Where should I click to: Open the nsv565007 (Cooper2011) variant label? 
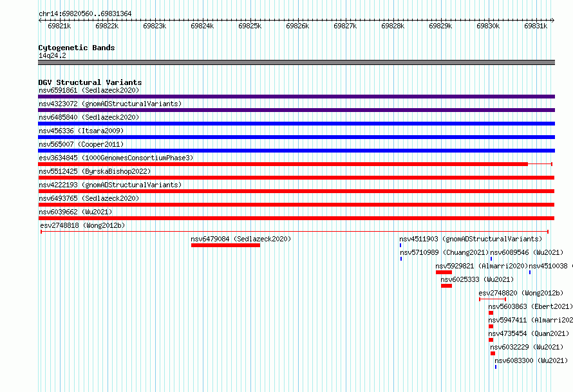click(81, 144)
